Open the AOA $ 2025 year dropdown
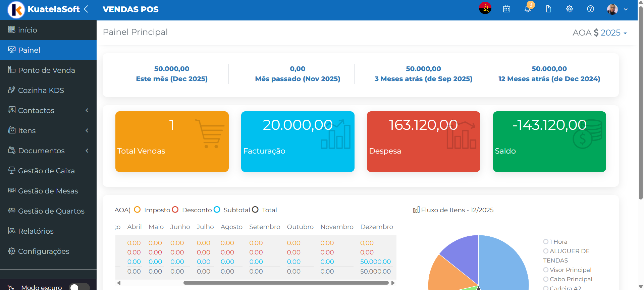Image resolution: width=644 pixels, height=290 pixels. coord(600,33)
